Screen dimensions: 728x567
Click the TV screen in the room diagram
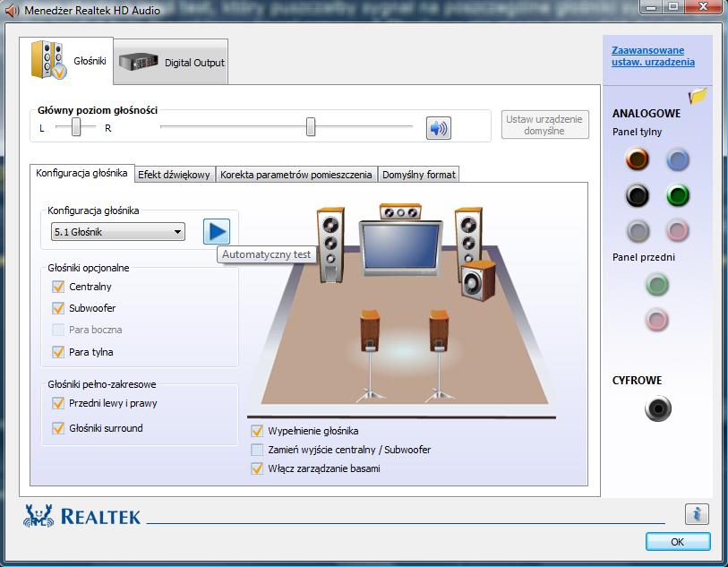point(401,248)
